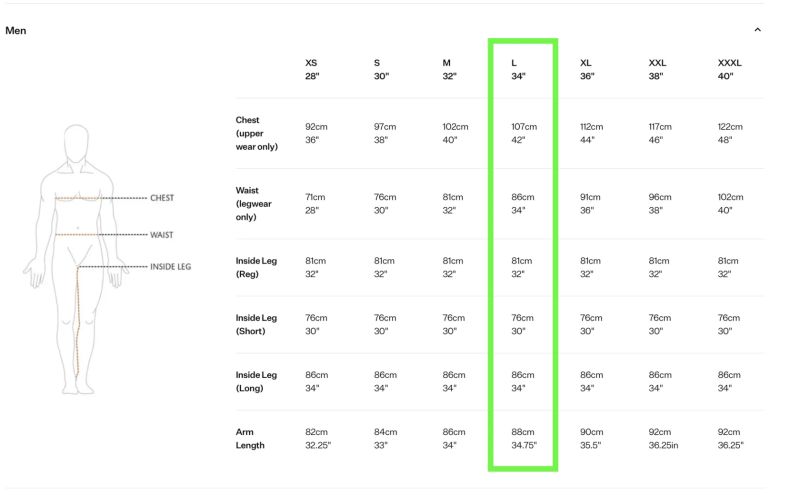Click the CHEST label on the diagram
This screenshot has width=800, height=495.
pyautogui.click(x=161, y=198)
